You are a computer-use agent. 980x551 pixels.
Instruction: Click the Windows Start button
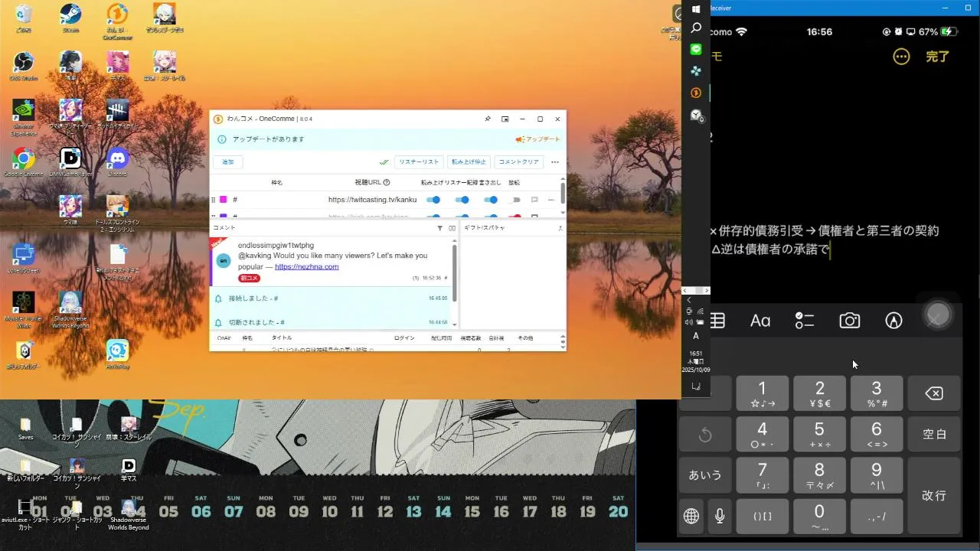[x=696, y=8]
